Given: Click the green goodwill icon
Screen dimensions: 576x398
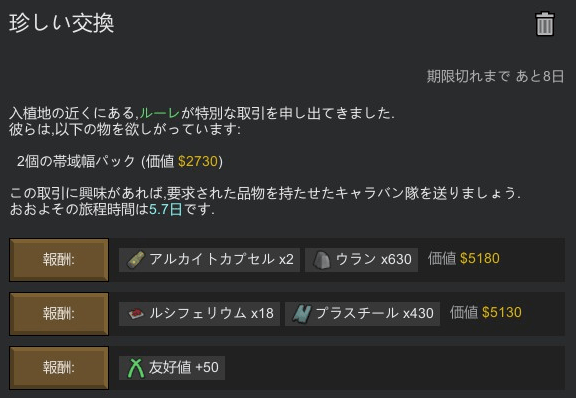Looking at the screenshot, I should 136,368.
